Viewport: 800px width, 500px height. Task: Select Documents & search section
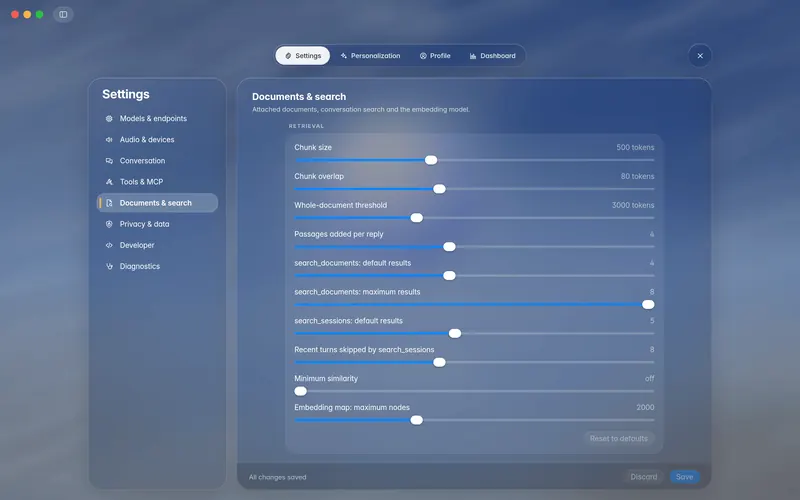(x=157, y=203)
